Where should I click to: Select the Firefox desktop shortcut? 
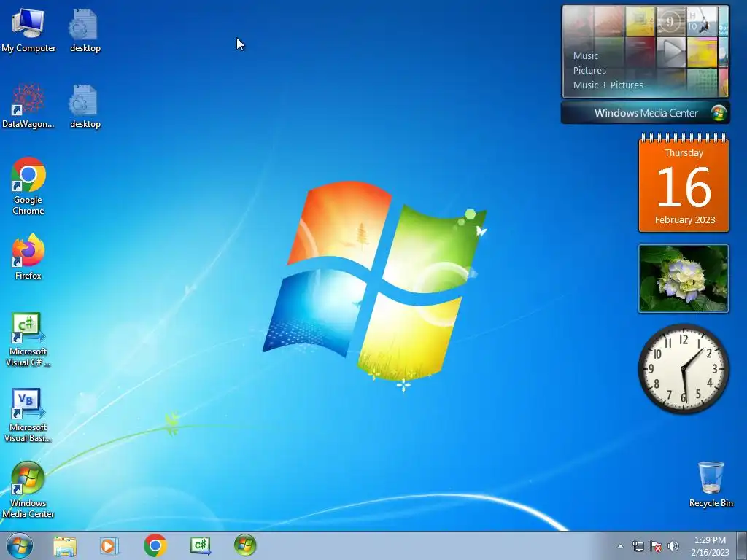point(28,256)
